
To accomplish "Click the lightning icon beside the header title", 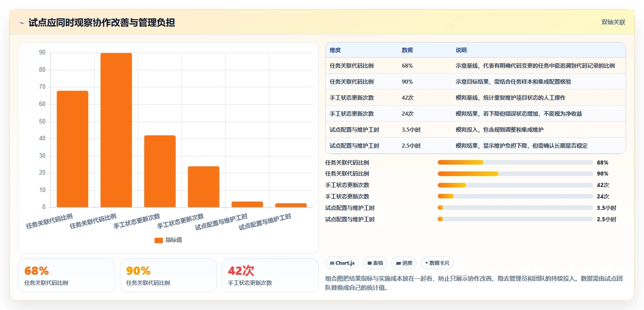I will click(21, 23).
